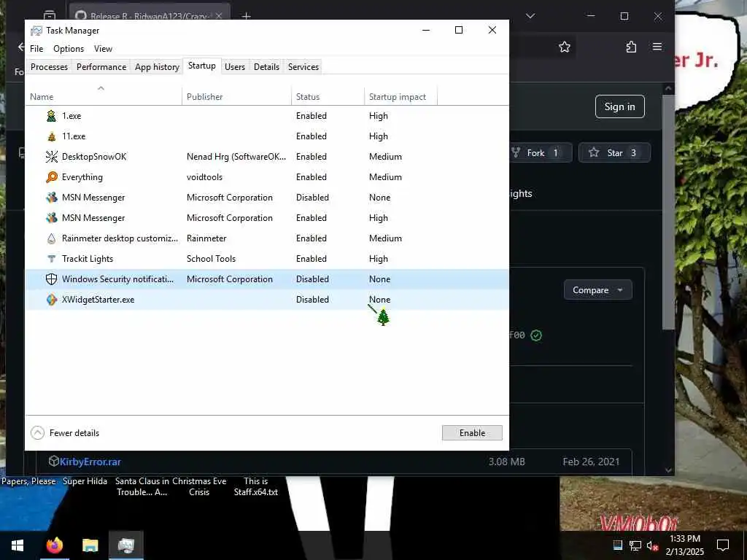This screenshot has height=560, width=747.
Task: Click the Super Hilda desktop label
Action: pos(85,481)
